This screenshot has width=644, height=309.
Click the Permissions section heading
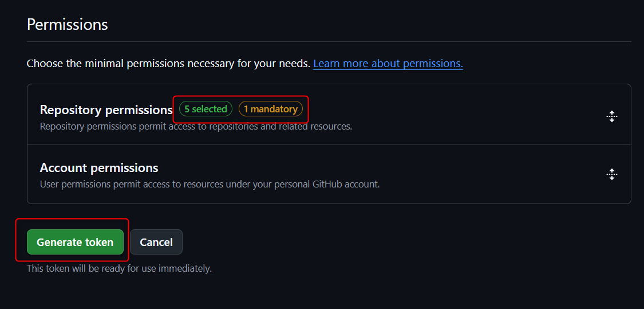point(68,25)
